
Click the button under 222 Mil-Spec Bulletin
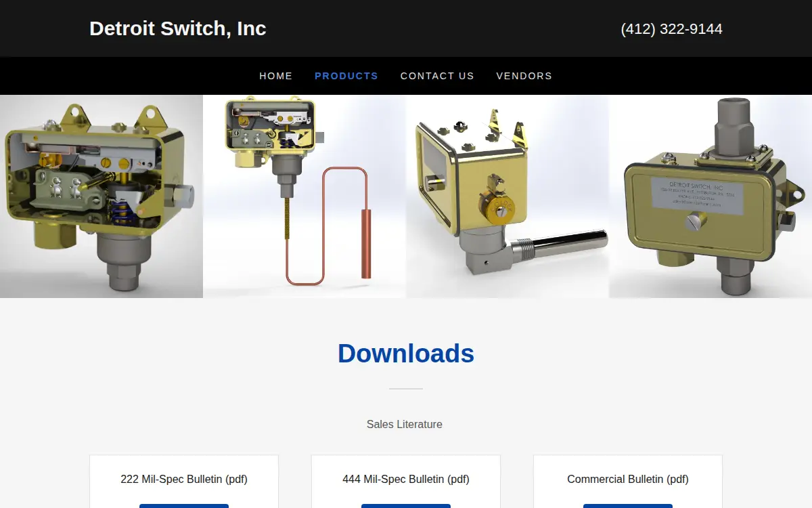point(184,505)
